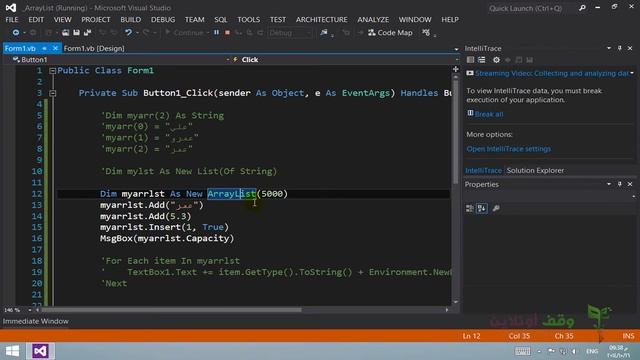The image size is (640, 360).
Task: Open the Properties window options dropdown
Action: [609, 184]
